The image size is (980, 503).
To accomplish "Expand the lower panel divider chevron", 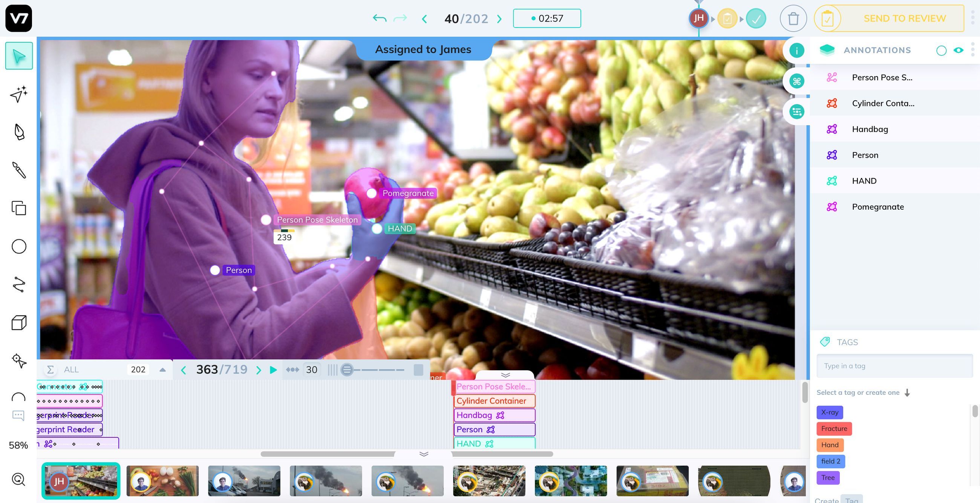I will click(424, 454).
